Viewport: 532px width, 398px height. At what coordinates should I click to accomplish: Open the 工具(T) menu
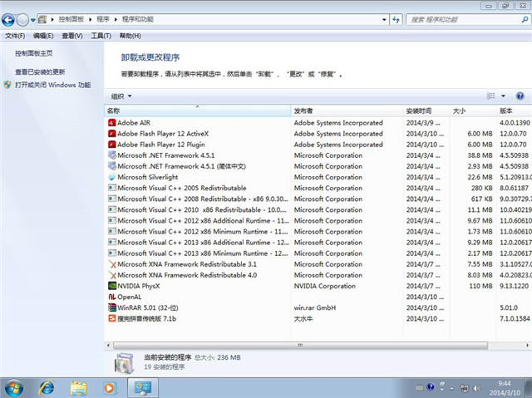[x=101, y=36]
